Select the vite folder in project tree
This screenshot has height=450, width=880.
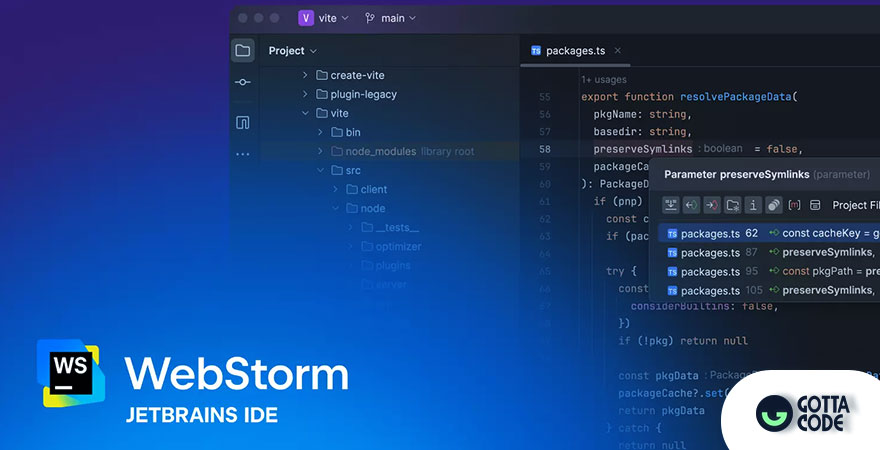click(339, 113)
